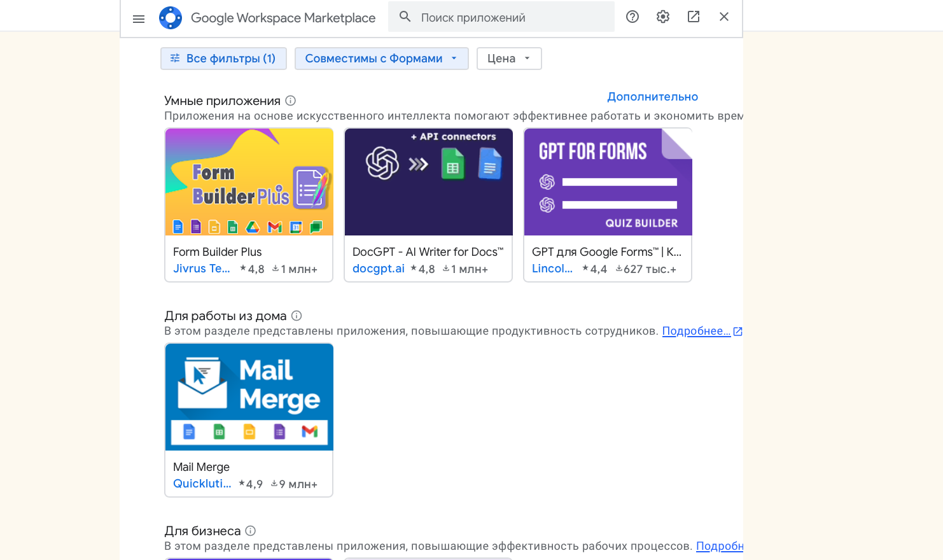This screenshot has width=943, height=560.
Task: Show info icon next to Для работы из дома
Action: pyautogui.click(x=297, y=316)
